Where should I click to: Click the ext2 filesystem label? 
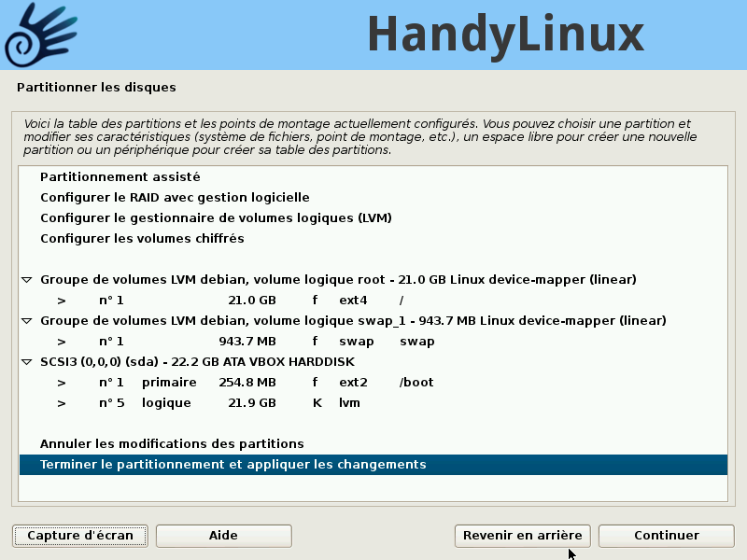tap(353, 383)
